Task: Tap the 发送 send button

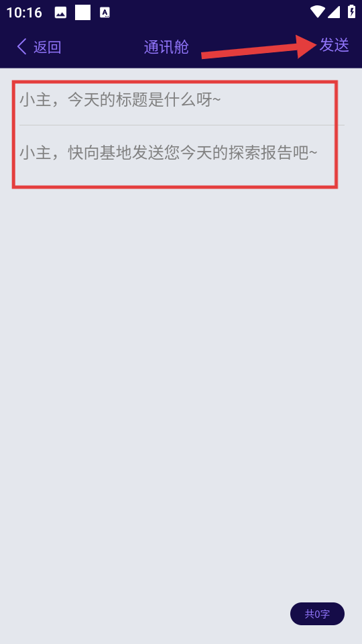Action: click(x=334, y=45)
